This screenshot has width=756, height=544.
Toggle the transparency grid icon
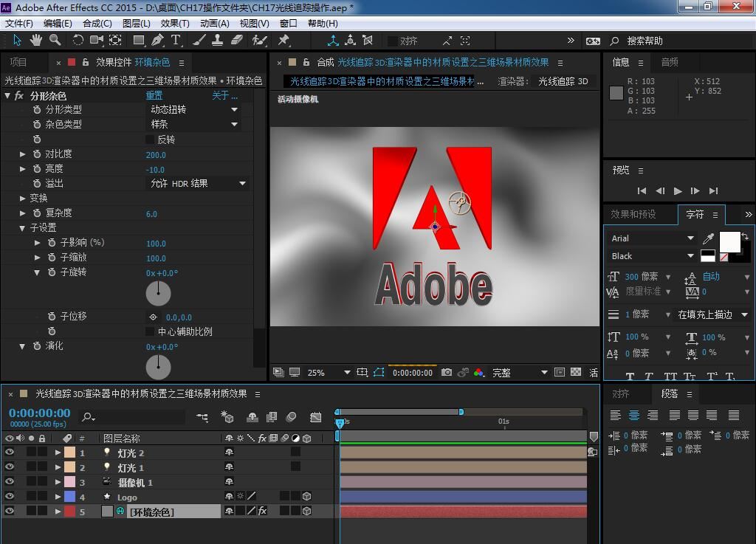click(x=576, y=372)
